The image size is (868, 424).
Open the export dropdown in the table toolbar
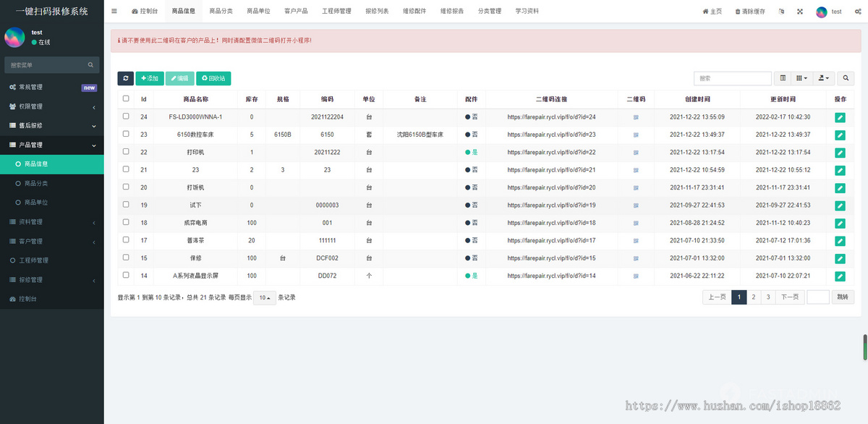click(823, 77)
